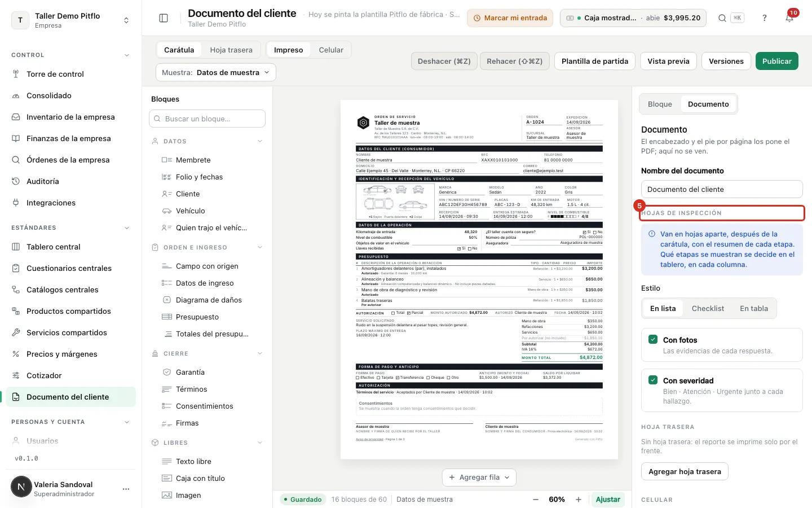Viewport: 812px width, 508px height.
Task: Go to Consolidado in the sidebar
Action: pyautogui.click(x=71, y=95)
